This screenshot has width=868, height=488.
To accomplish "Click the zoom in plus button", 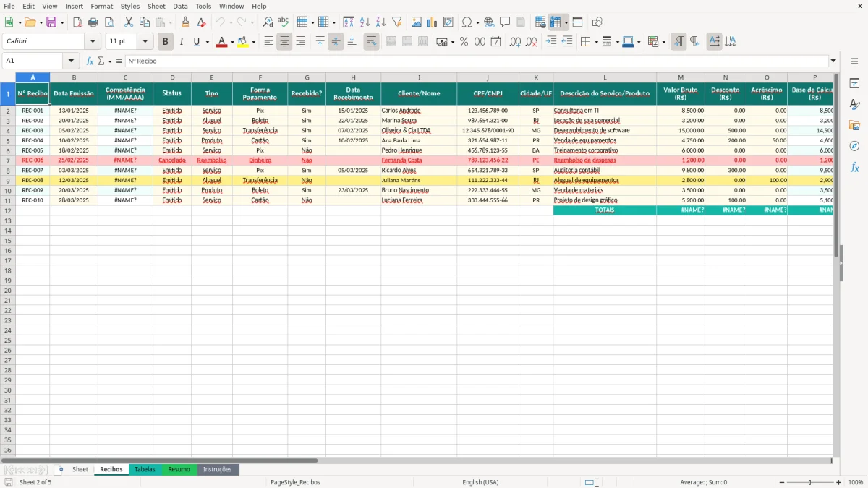I will [839, 482].
